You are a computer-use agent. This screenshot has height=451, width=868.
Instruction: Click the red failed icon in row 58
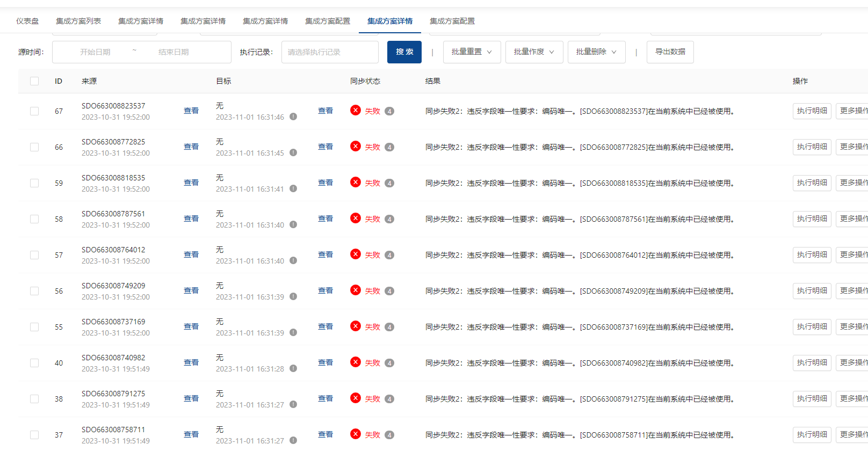pos(355,218)
